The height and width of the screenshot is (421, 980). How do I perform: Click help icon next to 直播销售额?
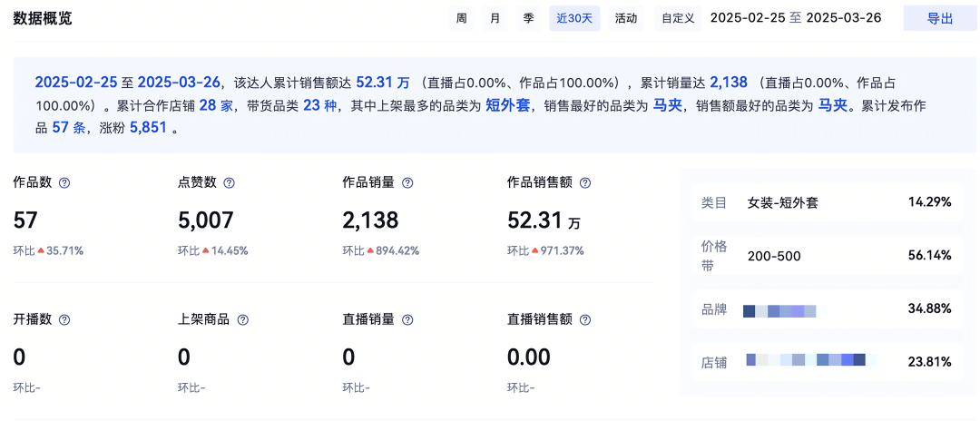[x=585, y=319]
